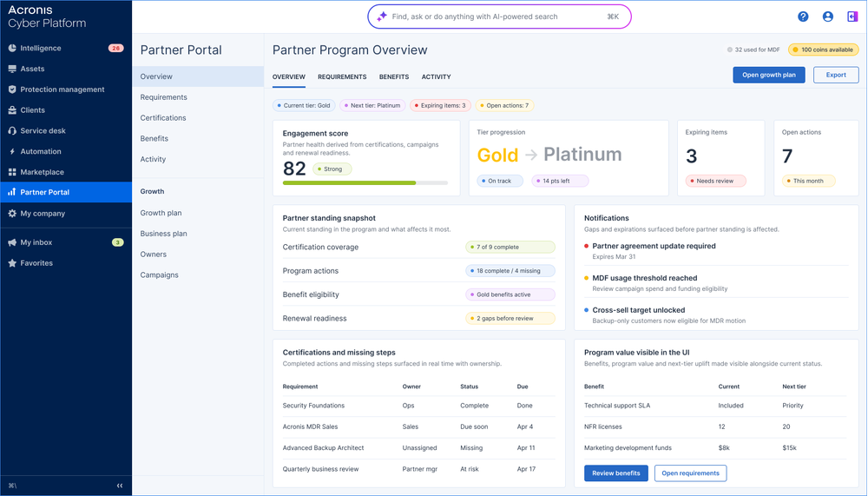Switch to the REQUIREMENTS tab

[342, 77]
